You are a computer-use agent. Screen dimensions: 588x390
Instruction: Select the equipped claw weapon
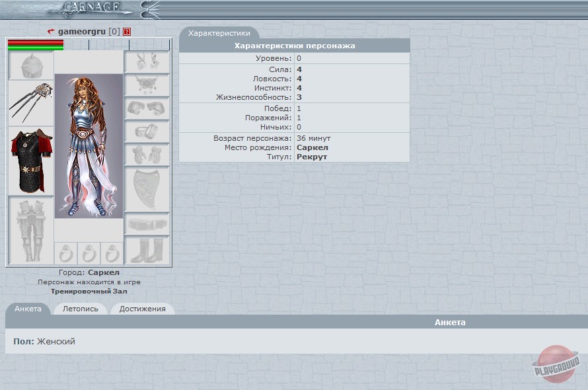pyautogui.click(x=30, y=102)
